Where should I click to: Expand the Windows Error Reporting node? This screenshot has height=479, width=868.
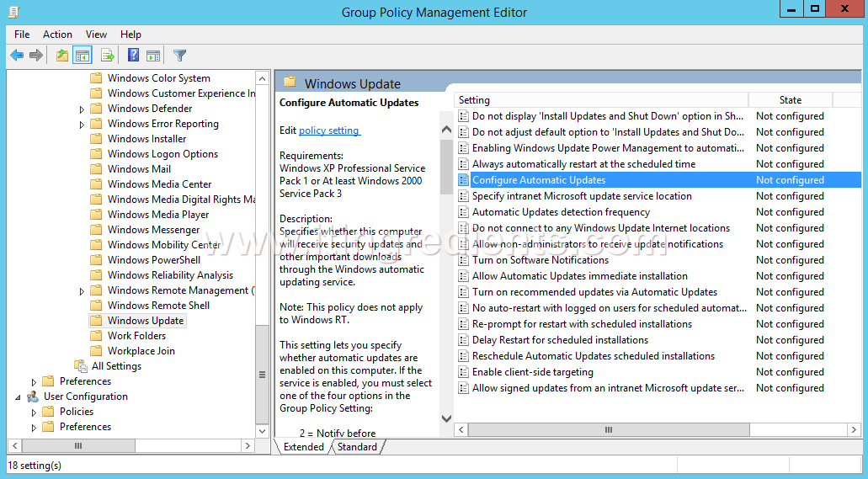coord(82,125)
